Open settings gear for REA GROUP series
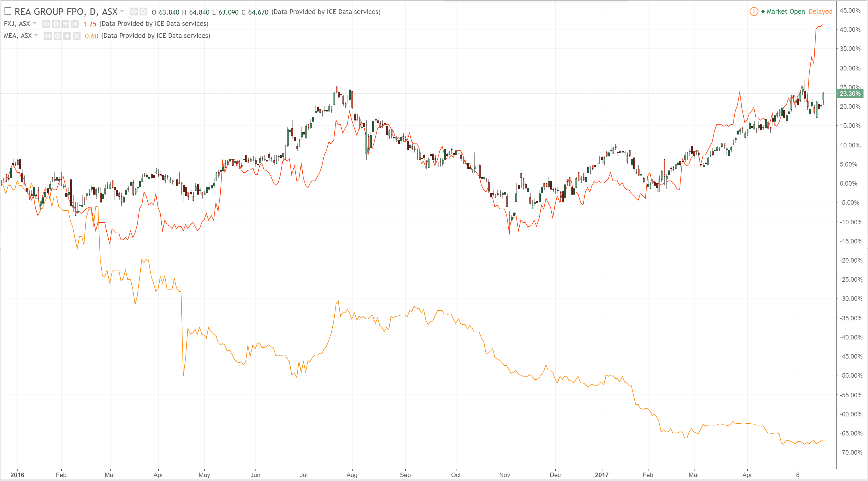This screenshot has height=481, width=868. (x=143, y=12)
